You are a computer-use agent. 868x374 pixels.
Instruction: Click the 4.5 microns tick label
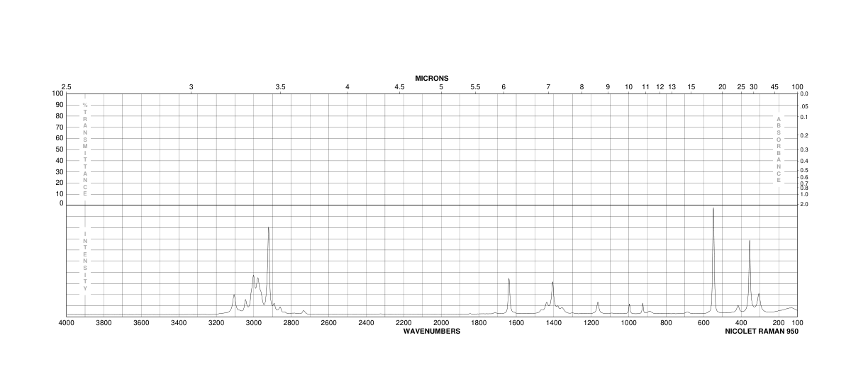click(400, 87)
